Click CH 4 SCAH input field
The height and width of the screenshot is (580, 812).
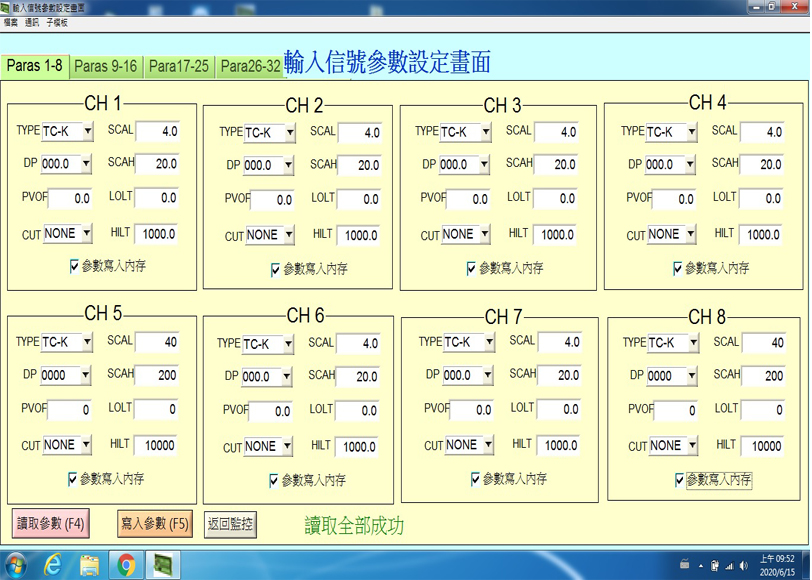(x=762, y=164)
